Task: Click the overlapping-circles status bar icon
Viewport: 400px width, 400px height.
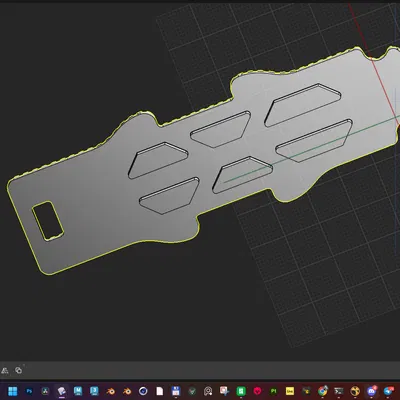Action: (x=19, y=370)
